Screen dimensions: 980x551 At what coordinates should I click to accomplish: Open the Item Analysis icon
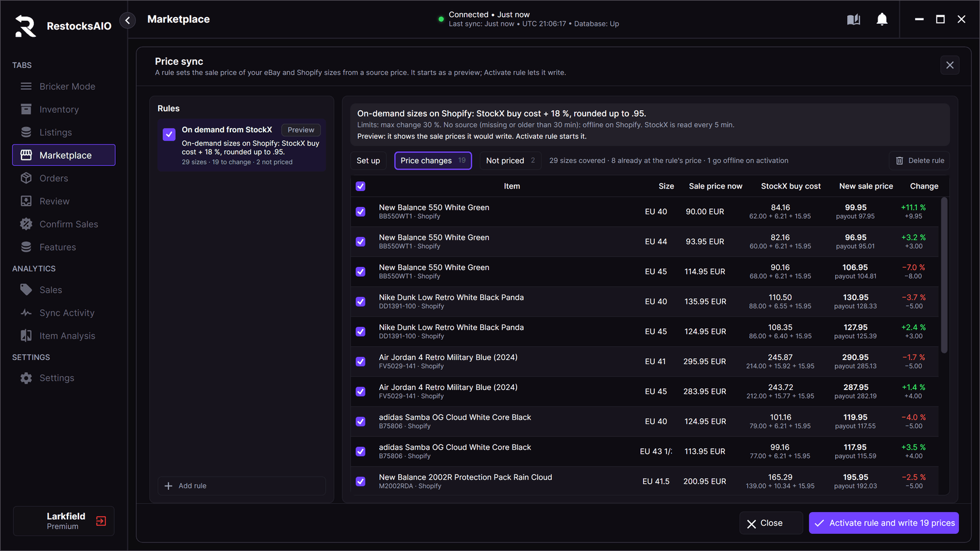26,335
